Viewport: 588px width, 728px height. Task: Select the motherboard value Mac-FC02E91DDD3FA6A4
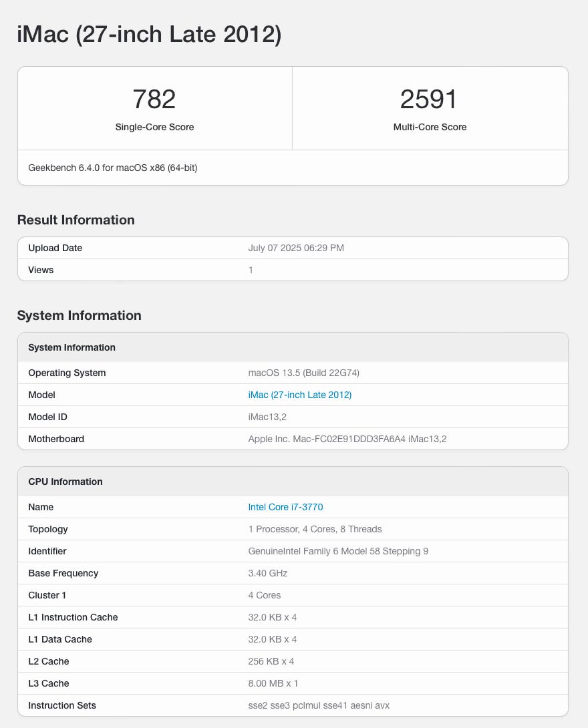[349, 439]
